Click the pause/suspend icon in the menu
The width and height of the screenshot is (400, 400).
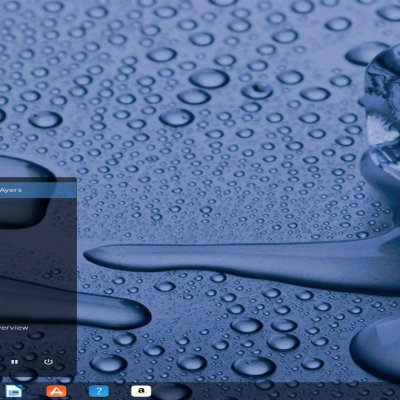coord(14,362)
